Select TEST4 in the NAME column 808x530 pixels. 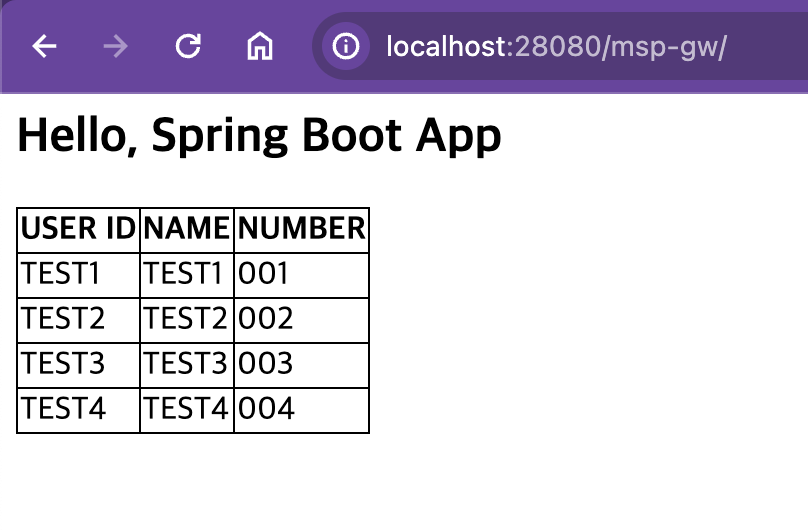click(x=187, y=410)
